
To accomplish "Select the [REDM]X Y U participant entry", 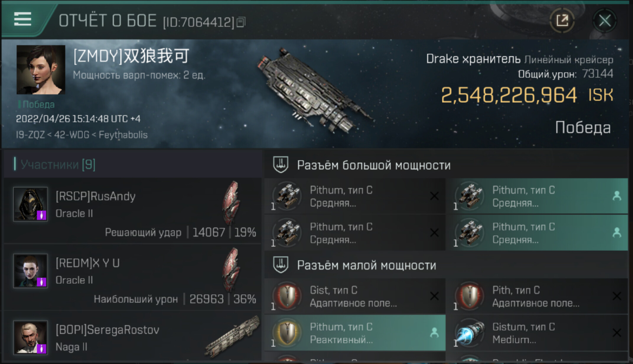I will 133,278.
